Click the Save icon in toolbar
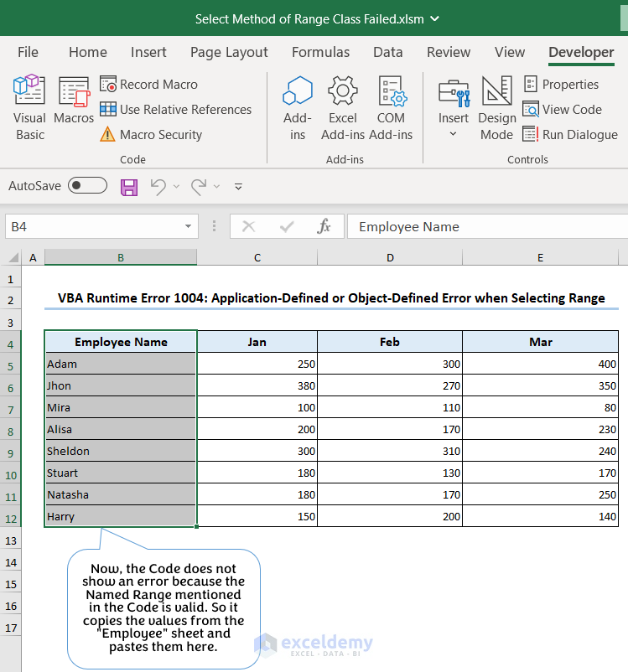Viewport: 628px width, 672px height. [129, 186]
